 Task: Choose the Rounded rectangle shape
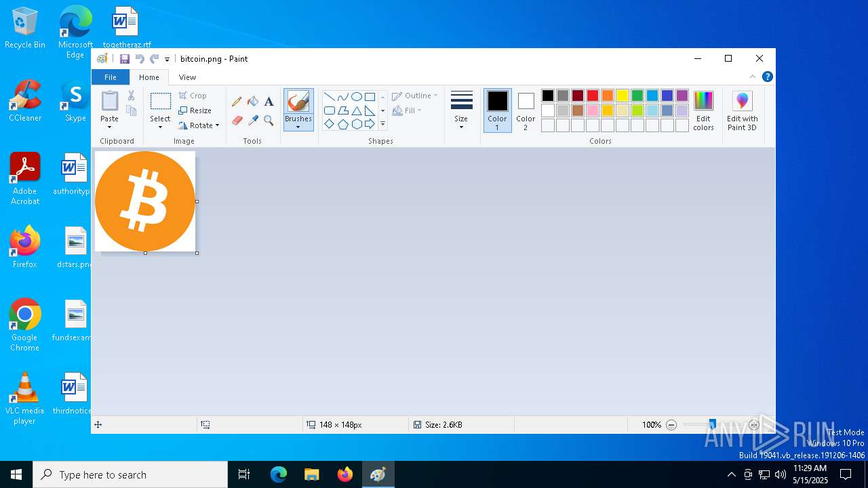pyautogui.click(x=329, y=110)
